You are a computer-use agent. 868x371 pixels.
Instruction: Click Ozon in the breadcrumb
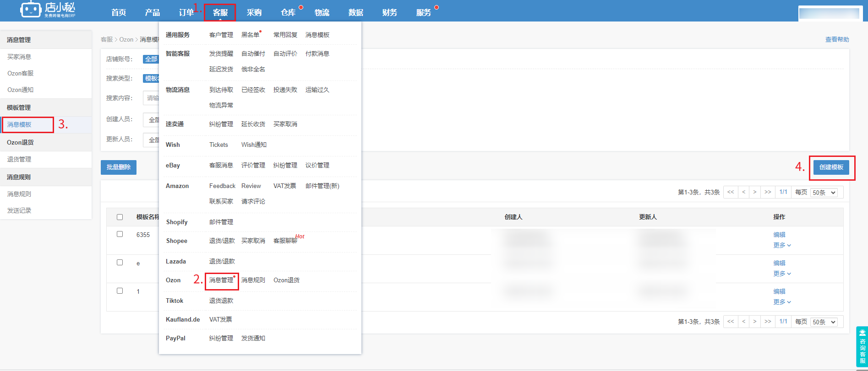[126, 39]
